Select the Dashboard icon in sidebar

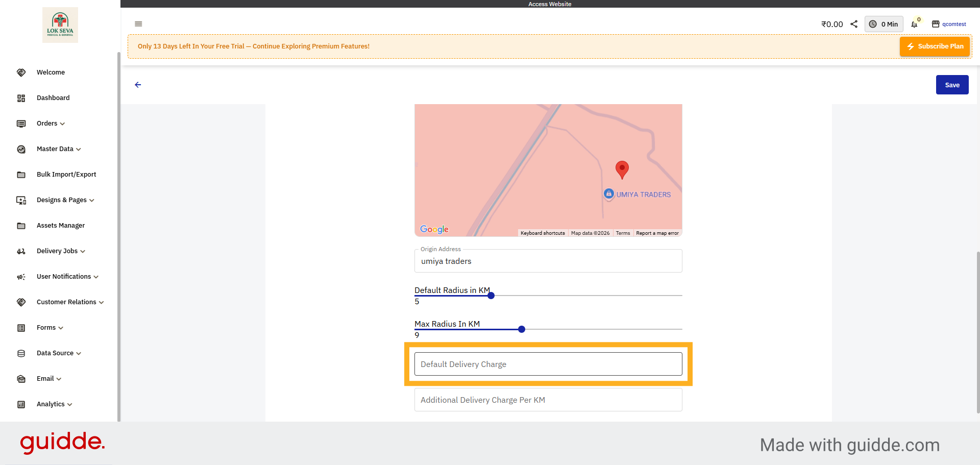click(x=21, y=97)
